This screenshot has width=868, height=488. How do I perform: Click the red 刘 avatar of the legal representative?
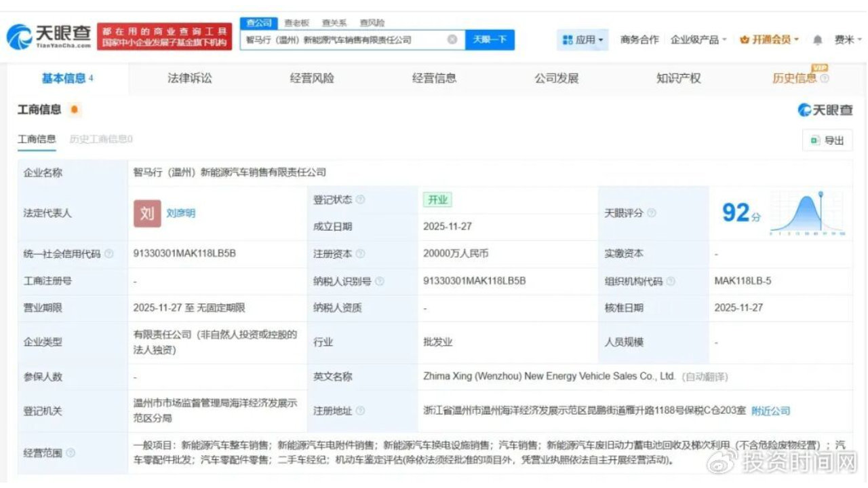pos(147,213)
